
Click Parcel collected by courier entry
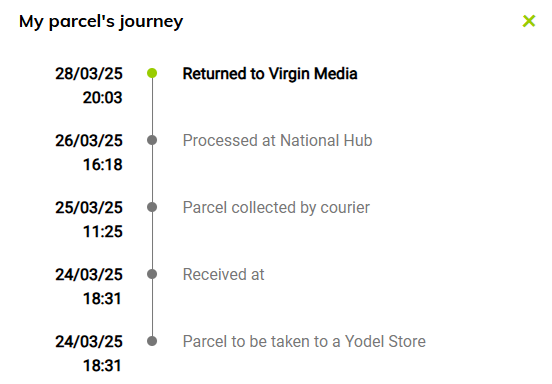click(276, 208)
